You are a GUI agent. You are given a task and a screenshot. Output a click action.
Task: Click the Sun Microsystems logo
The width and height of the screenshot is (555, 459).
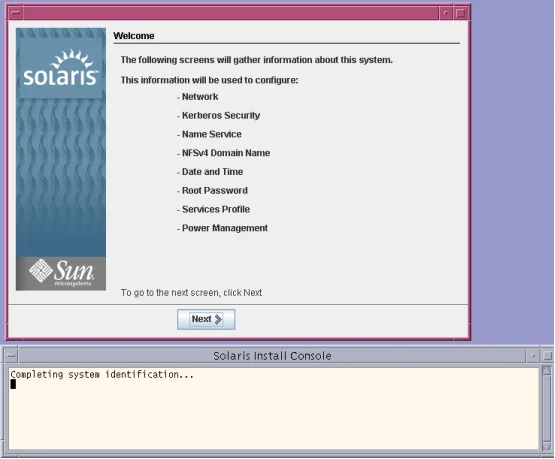(x=61, y=274)
